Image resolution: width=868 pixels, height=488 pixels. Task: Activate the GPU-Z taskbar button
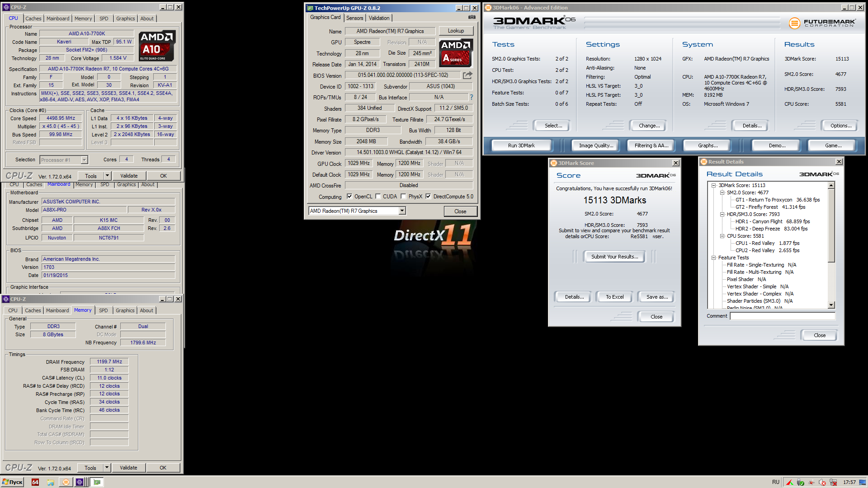96,482
